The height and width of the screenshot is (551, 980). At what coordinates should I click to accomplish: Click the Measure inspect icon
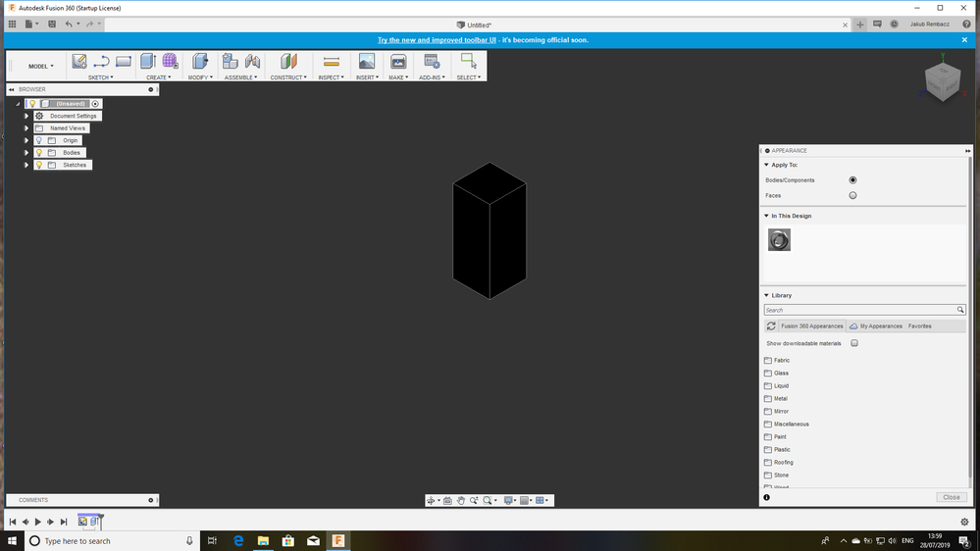point(332,61)
